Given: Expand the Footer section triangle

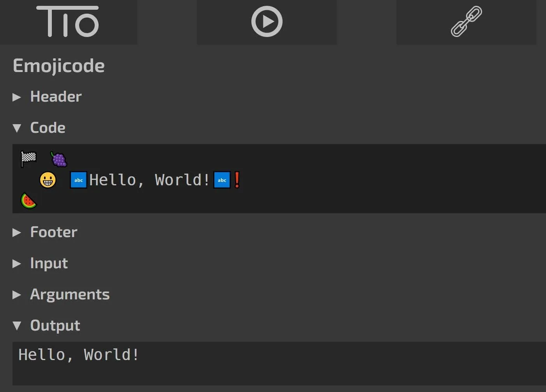Looking at the screenshot, I should coord(16,232).
